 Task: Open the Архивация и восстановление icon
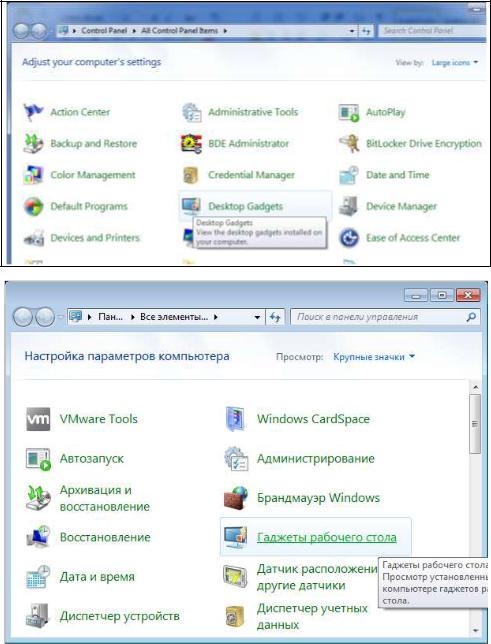pyautogui.click(x=38, y=498)
